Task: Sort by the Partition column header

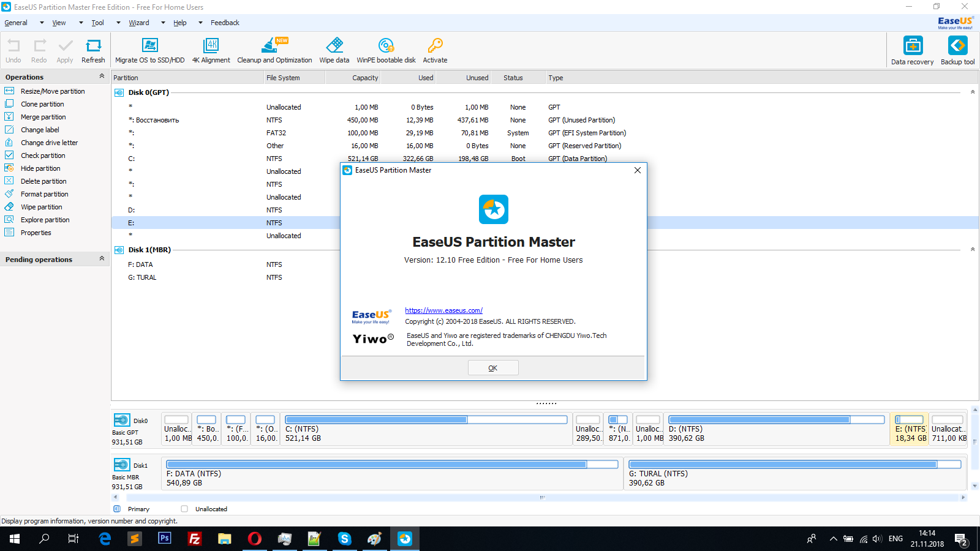Action: [x=187, y=78]
